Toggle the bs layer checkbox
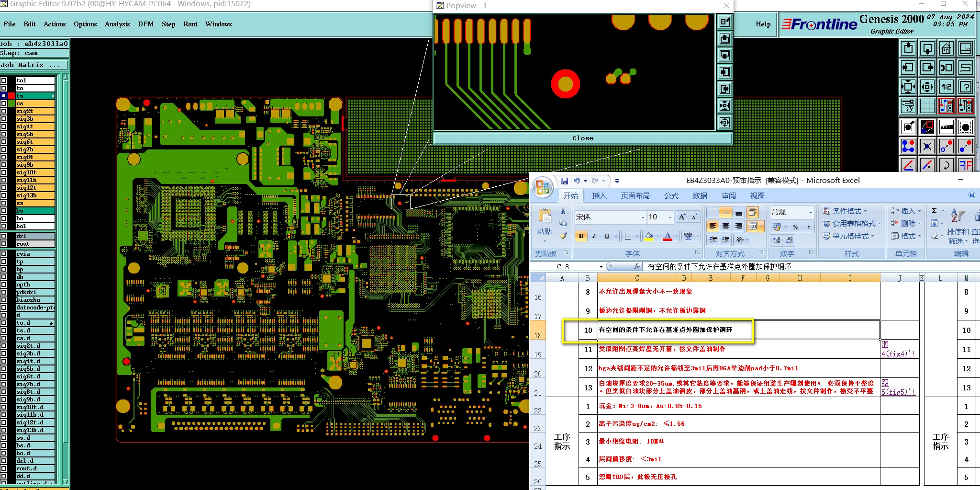 4,211
